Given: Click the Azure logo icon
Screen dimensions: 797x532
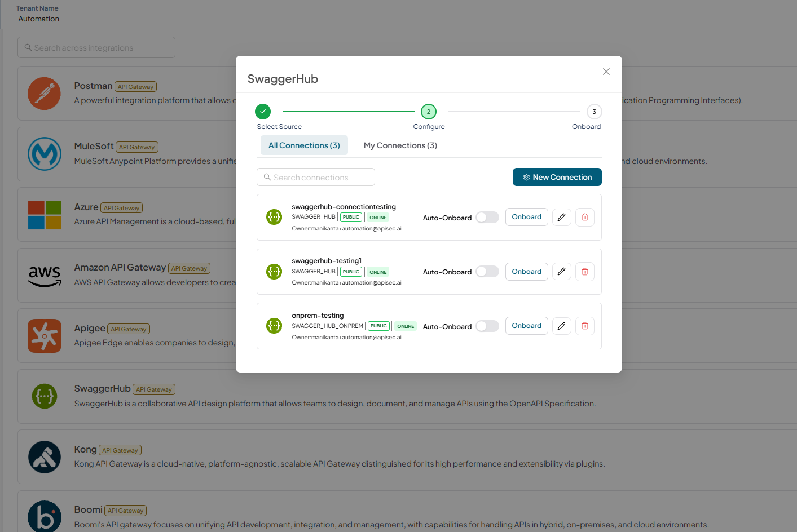Looking at the screenshot, I should coord(45,215).
